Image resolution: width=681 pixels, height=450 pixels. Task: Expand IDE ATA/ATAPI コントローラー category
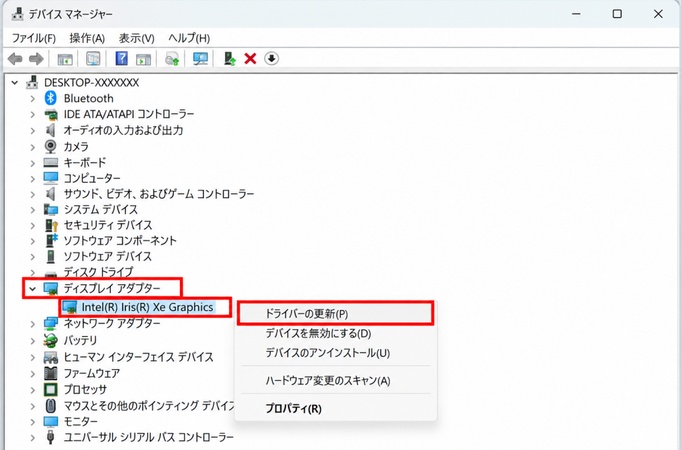33,115
